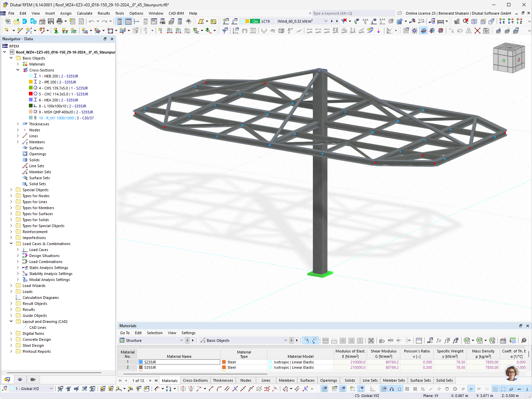
Task: Expand the Load Cases tree item
Action: pos(18,250)
